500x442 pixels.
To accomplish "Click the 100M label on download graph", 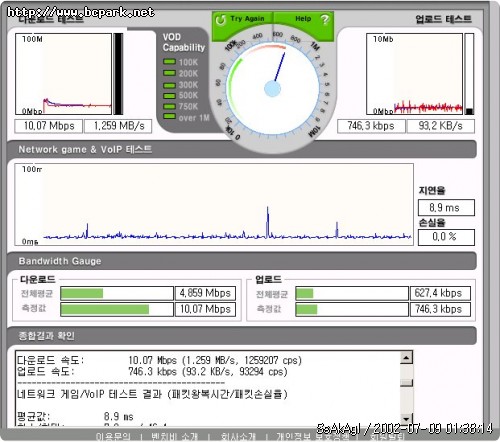I will pyautogui.click(x=32, y=39).
